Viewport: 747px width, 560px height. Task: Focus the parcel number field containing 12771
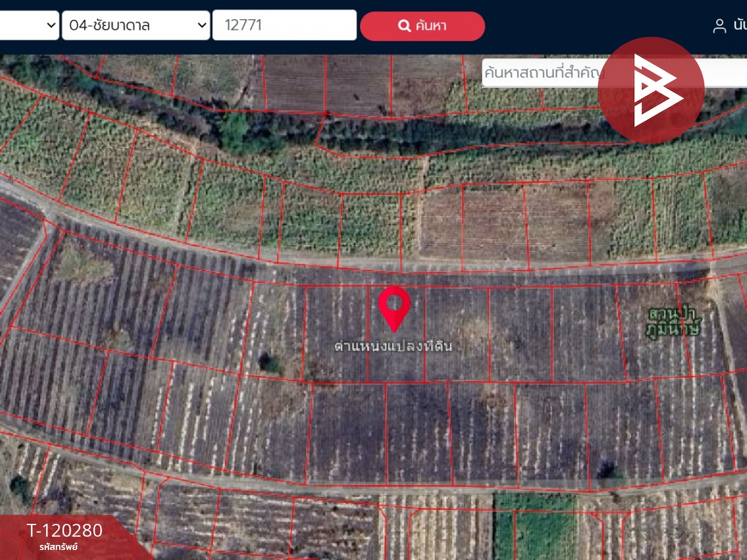click(284, 25)
